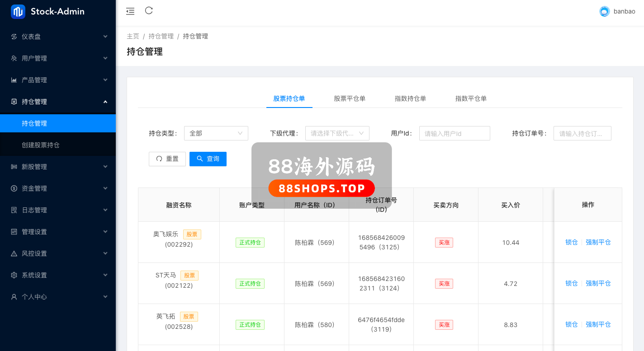The height and width of the screenshot is (351, 644).
Task: Open the 持仓类型 dropdown
Action: [216, 133]
